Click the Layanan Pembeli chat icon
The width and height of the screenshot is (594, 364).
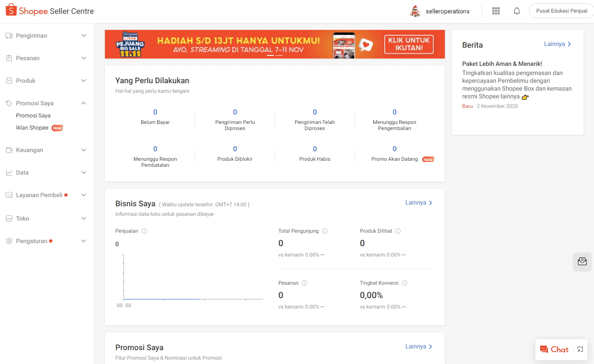pyautogui.click(x=9, y=195)
